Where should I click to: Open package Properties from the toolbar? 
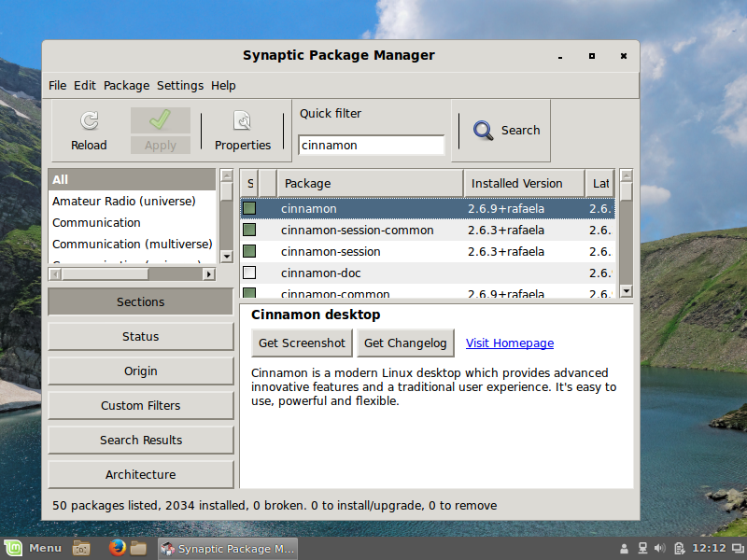[x=243, y=131]
